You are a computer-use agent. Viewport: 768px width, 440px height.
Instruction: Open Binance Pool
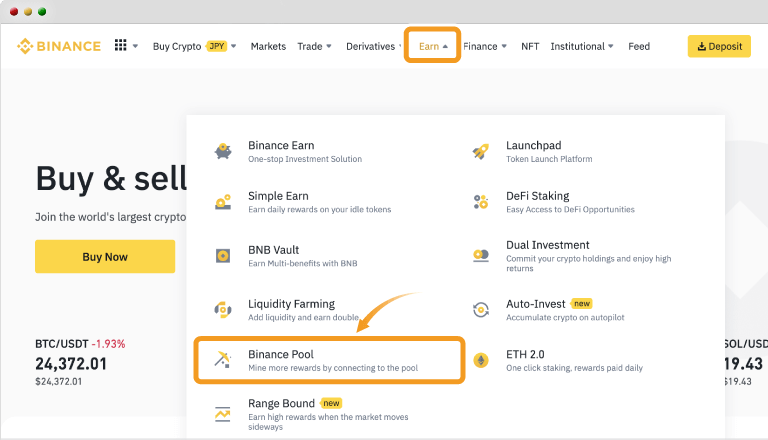pos(281,354)
